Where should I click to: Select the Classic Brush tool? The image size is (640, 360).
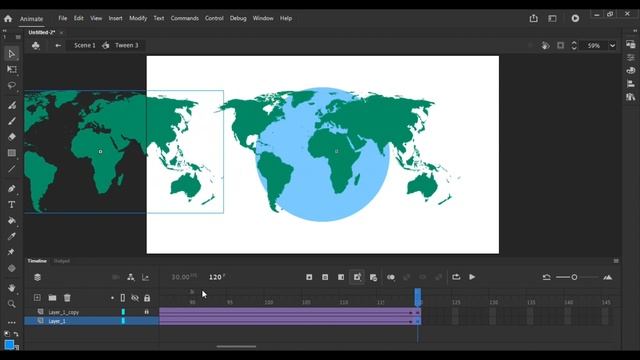[x=11, y=121]
